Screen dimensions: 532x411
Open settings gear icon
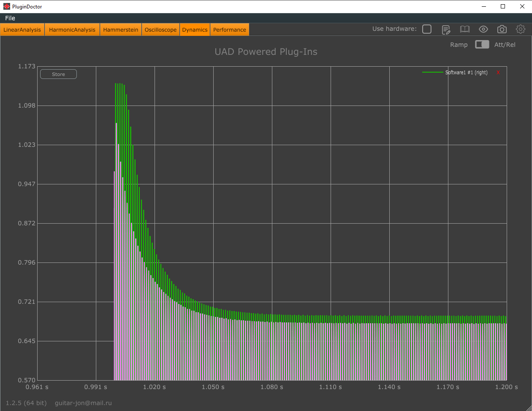pyautogui.click(x=521, y=29)
